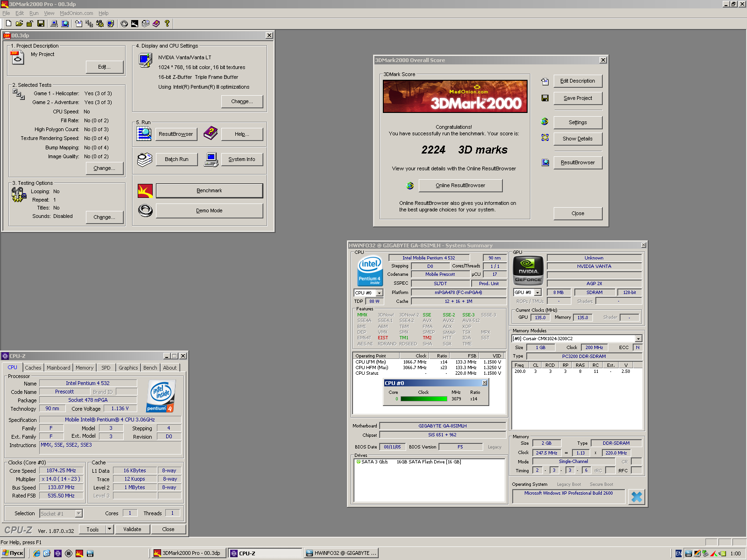This screenshot has height=560, width=747.
Task: Click the icon beside score dialog ResultBrowser button
Action: coord(545,162)
